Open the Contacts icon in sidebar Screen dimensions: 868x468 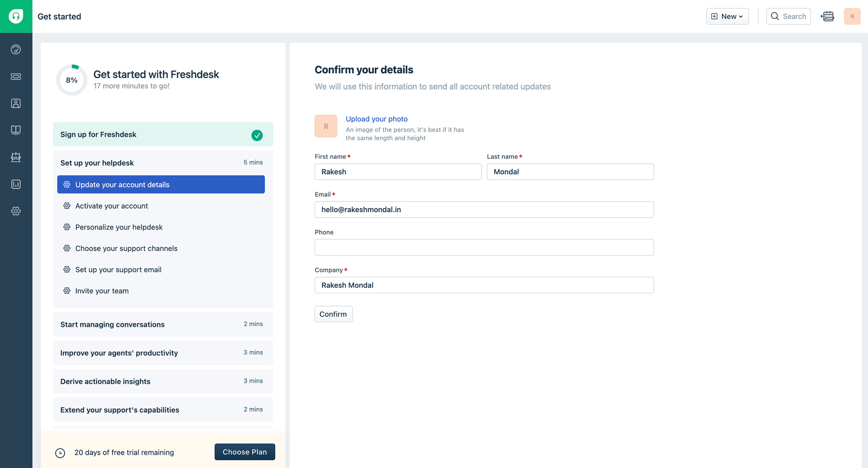click(x=16, y=104)
